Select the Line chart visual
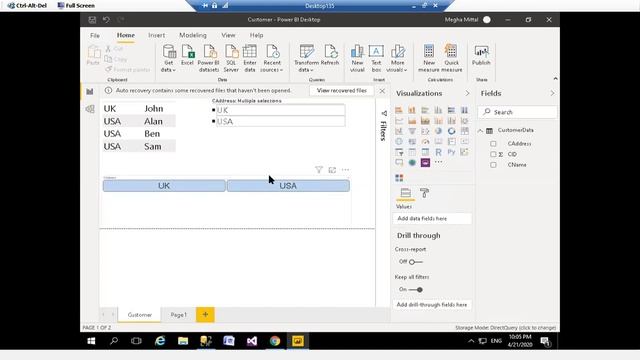Screen dimensions: 640x360 [399, 121]
